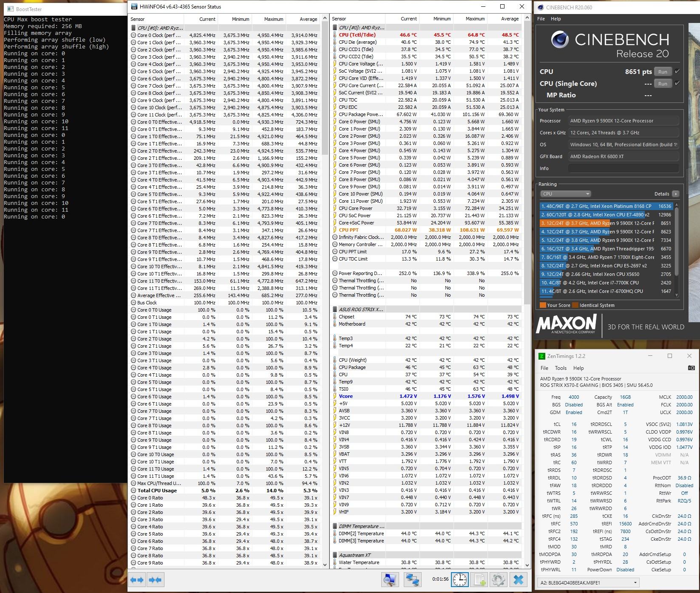Select orange ranking entry with 8651 score
700x593 pixels.
click(x=606, y=223)
